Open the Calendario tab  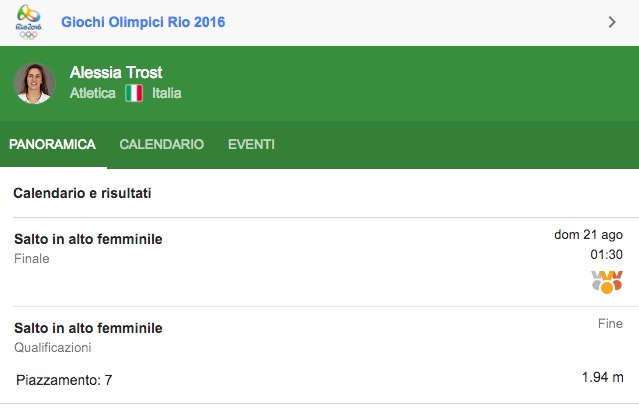[x=161, y=145]
